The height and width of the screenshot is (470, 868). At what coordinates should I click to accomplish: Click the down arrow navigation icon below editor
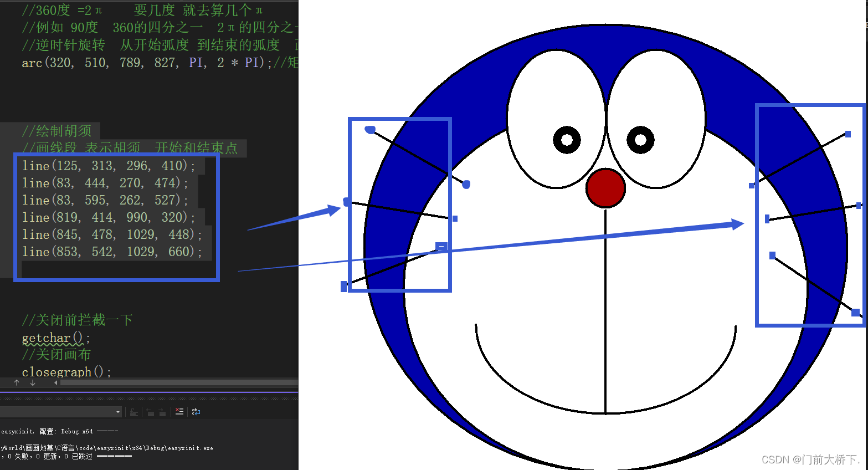33,382
